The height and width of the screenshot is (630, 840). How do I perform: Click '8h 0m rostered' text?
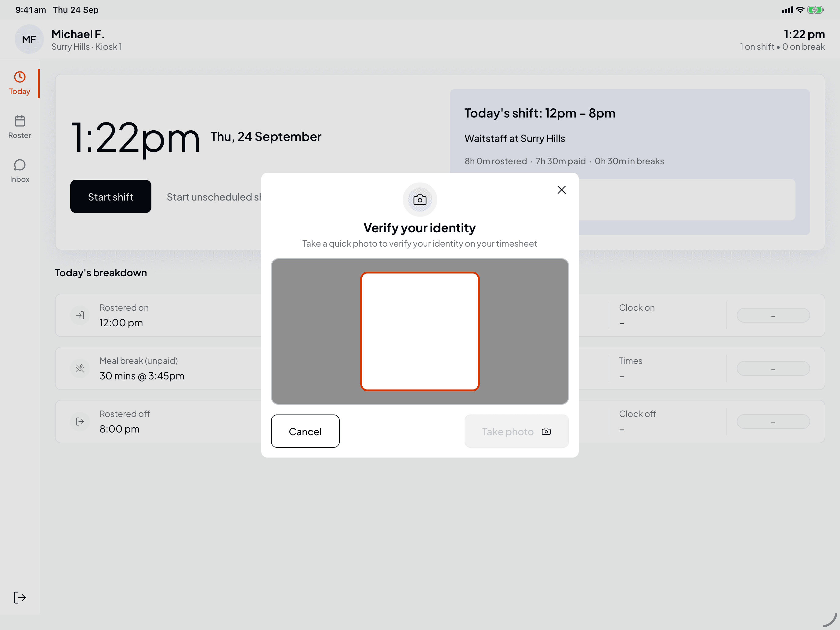coord(496,161)
